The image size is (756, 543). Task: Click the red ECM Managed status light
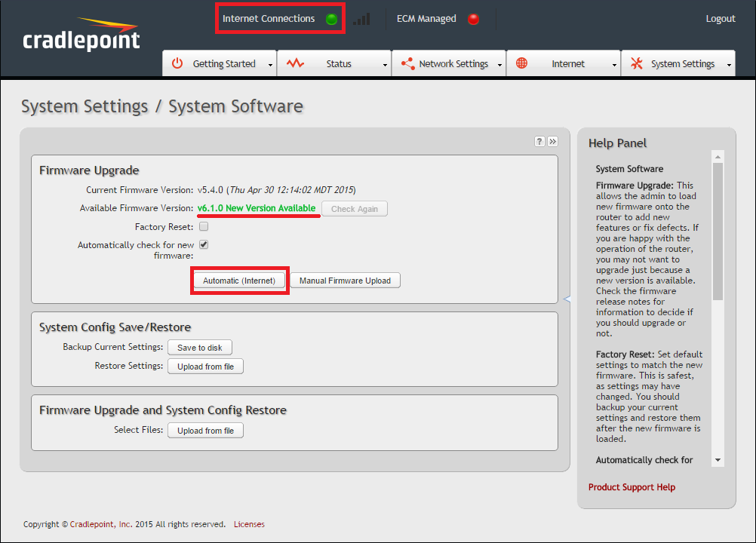(x=474, y=20)
